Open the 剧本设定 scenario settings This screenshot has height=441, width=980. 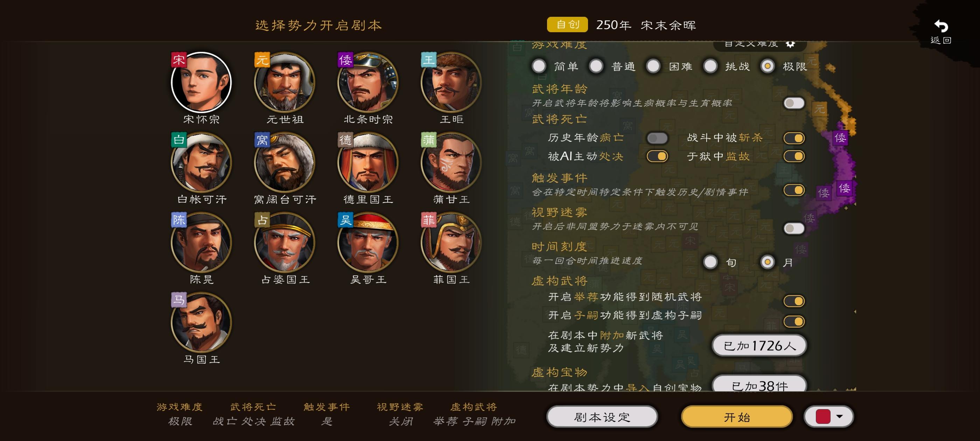(x=602, y=416)
